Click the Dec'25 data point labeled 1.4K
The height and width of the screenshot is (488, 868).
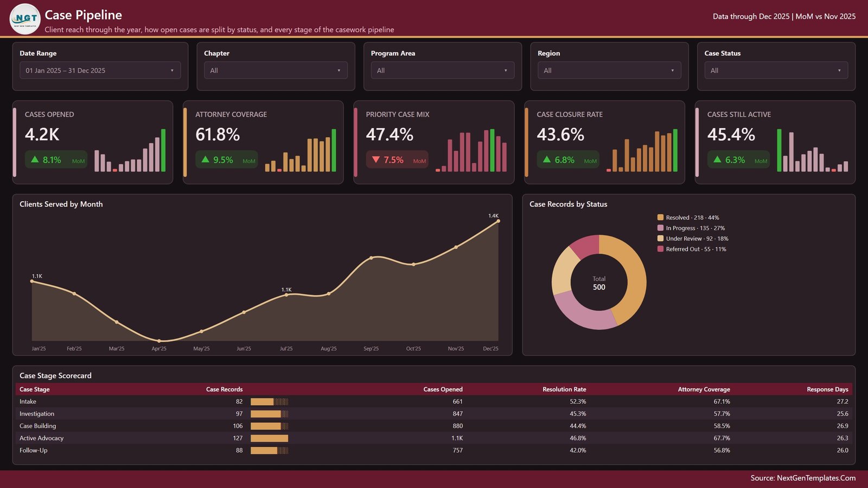tap(498, 221)
